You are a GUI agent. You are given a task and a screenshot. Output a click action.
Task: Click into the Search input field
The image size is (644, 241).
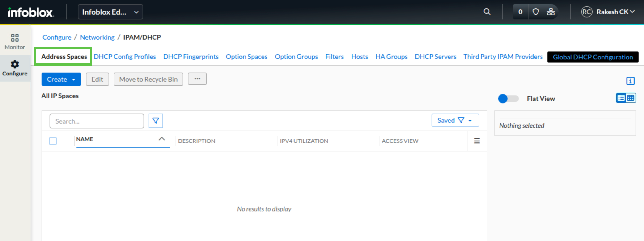pyautogui.click(x=97, y=121)
